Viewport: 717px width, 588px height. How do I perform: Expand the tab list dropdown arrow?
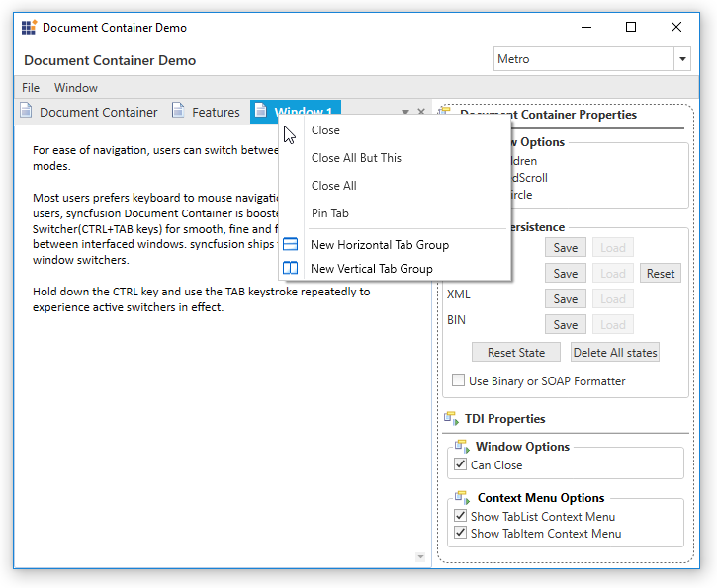coord(405,112)
